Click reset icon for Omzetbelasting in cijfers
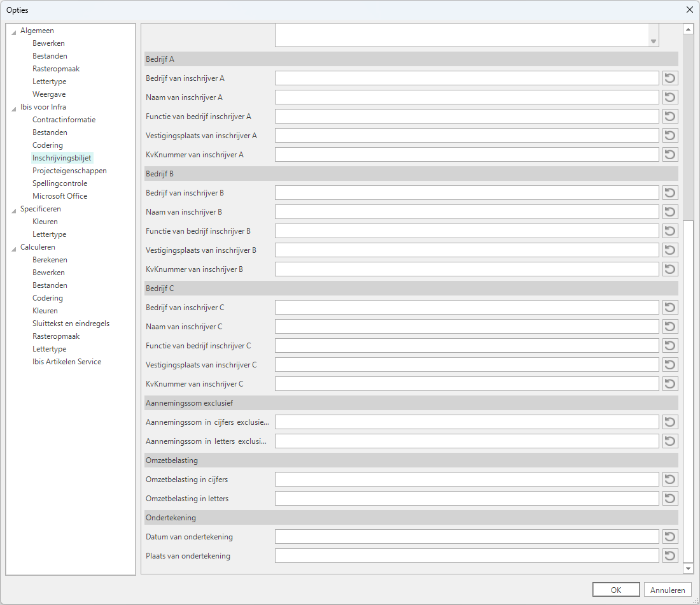The width and height of the screenshot is (700, 605). 670,480
